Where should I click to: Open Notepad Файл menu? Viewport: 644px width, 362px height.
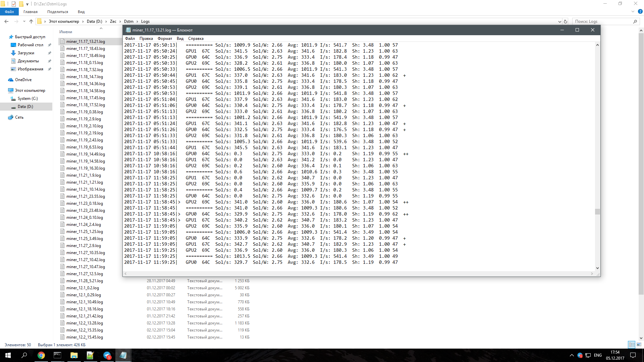point(130,39)
